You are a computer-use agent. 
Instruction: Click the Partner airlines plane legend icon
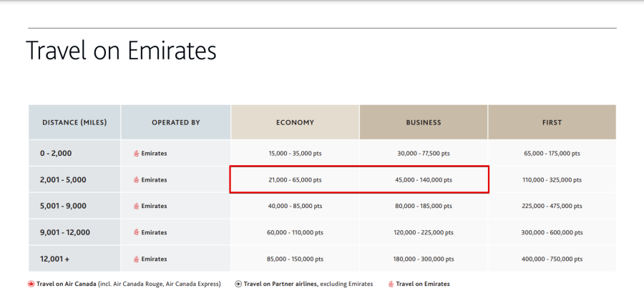[238, 284]
